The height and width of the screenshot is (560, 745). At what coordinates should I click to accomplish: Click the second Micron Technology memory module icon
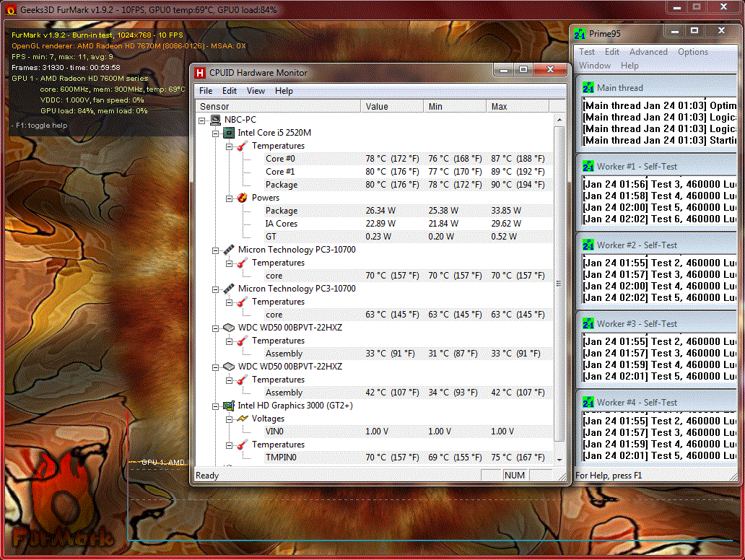coord(229,289)
